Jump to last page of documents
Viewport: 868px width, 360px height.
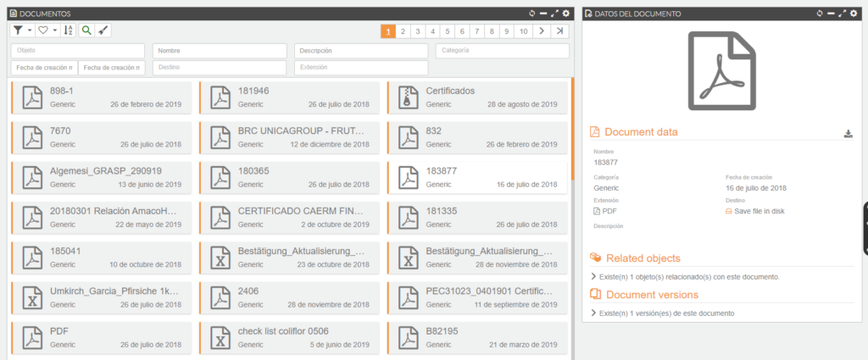(560, 31)
